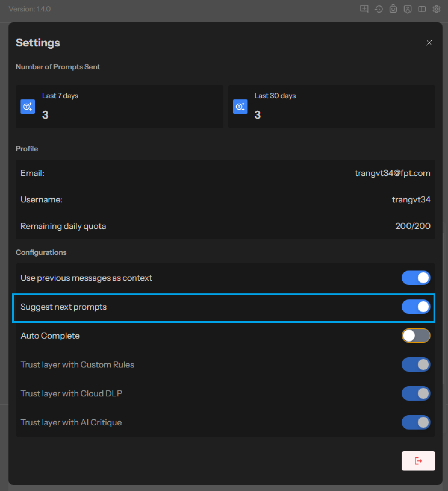The width and height of the screenshot is (448, 491).
Task: Open settings gear icon in top bar
Action: pyautogui.click(x=437, y=9)
